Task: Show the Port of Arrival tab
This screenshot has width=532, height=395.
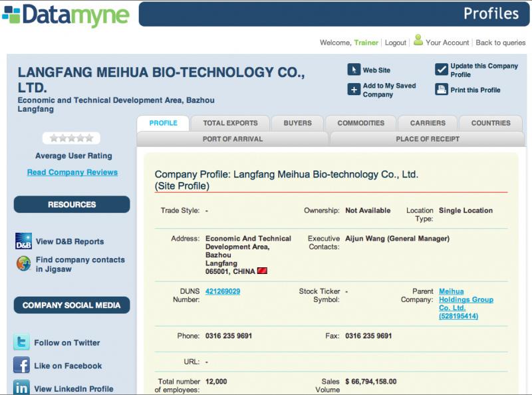Action: coord(232,139)
